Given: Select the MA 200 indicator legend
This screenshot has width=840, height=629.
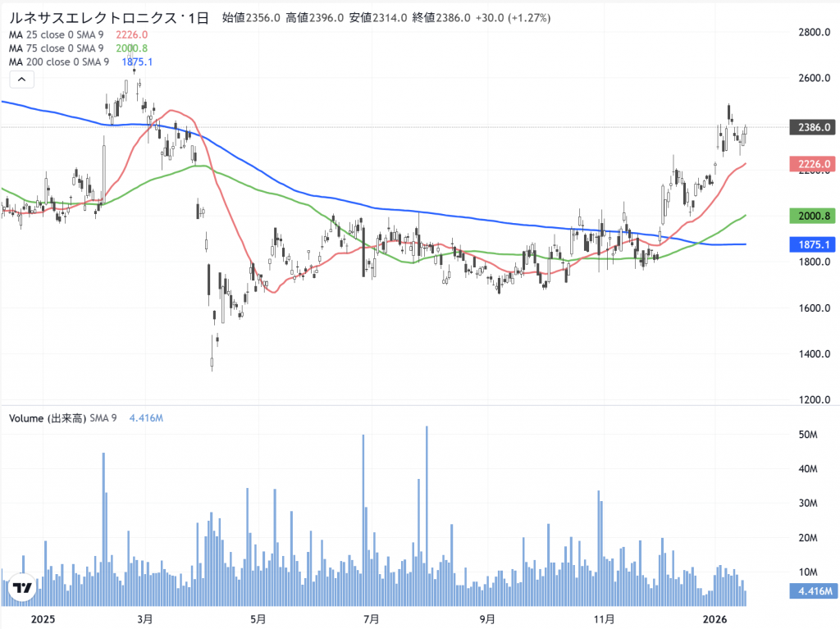Looking at the screenshot, I should tap(58, 62).
